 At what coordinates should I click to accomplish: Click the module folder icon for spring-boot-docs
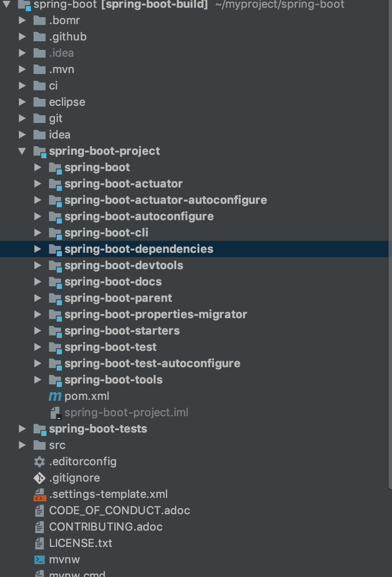tap(55, 282)
